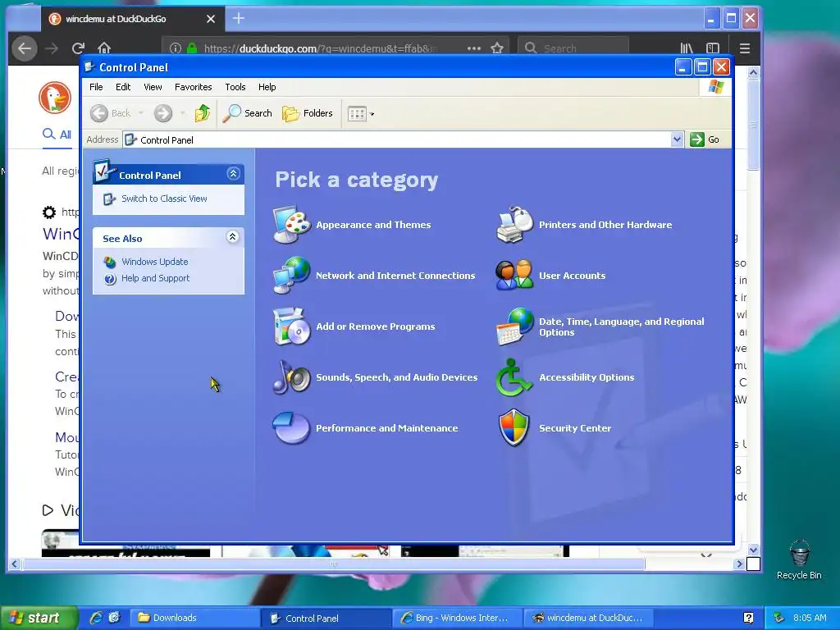Open the Windows Update link
Screen dimensions: 840x630
(155, 262)
